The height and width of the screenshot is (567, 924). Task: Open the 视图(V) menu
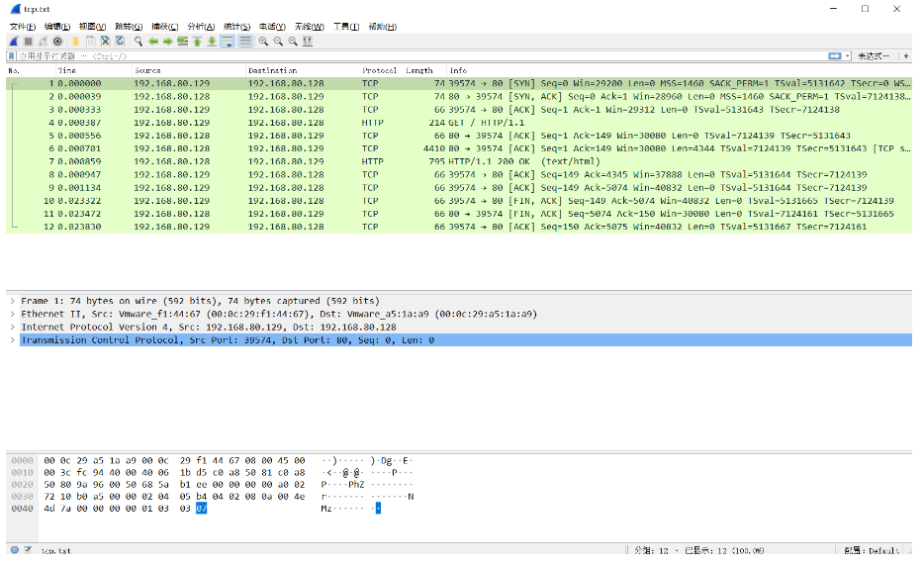pyautogui.click(x=93, y=27)
